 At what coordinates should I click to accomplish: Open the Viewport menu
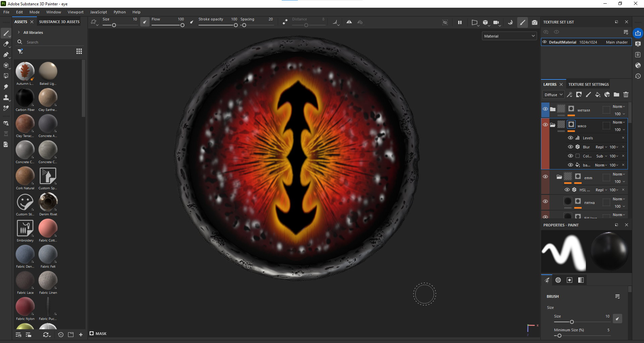[x=75, y=12]
